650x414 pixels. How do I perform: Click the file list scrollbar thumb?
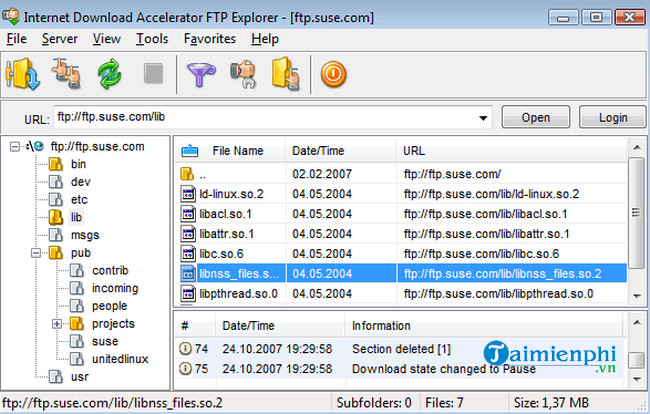636,213
